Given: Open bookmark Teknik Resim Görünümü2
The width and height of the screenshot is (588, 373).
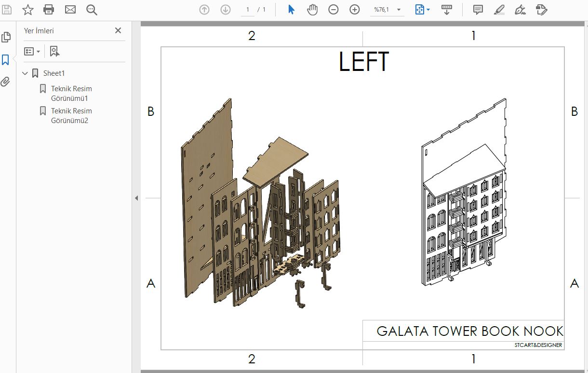Looking at the screenshot, I should click(71, 115).
